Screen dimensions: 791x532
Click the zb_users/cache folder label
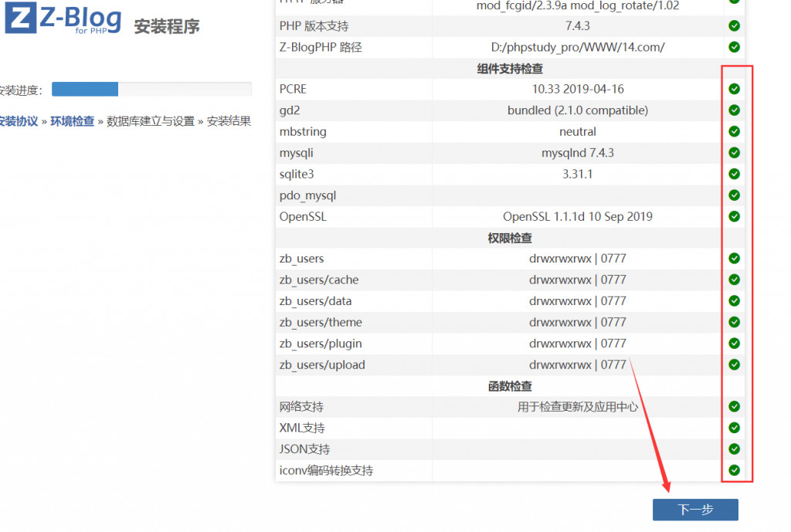pos(319,280)
